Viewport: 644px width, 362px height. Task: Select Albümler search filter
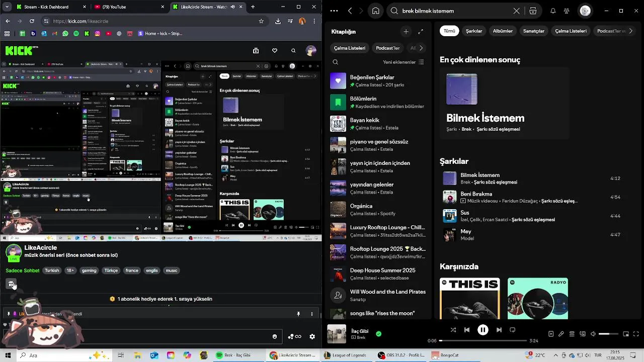coord(503,31)
